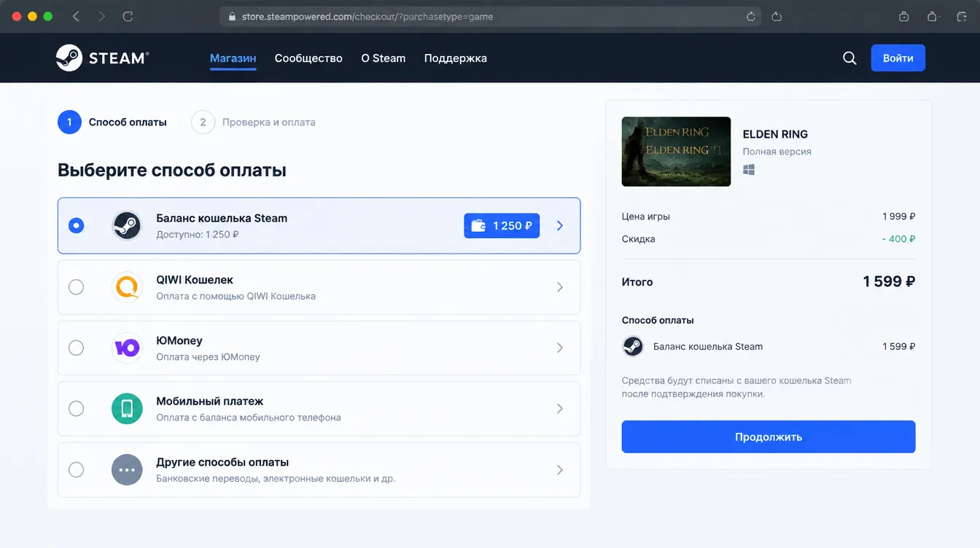This screenshot has height=548, width=980.
Task: Open the Поддержка menu item
Action: (456, 58)
